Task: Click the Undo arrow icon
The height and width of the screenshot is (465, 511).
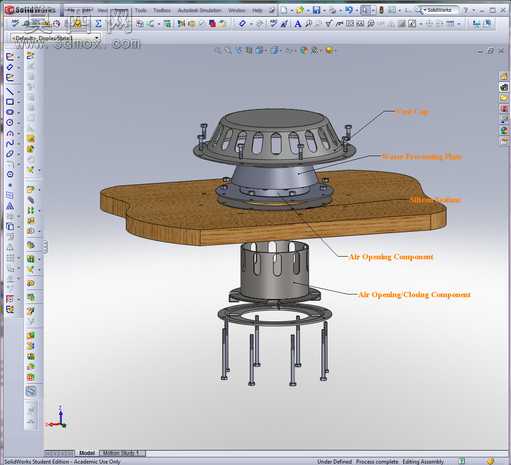Action: [349, 10]
